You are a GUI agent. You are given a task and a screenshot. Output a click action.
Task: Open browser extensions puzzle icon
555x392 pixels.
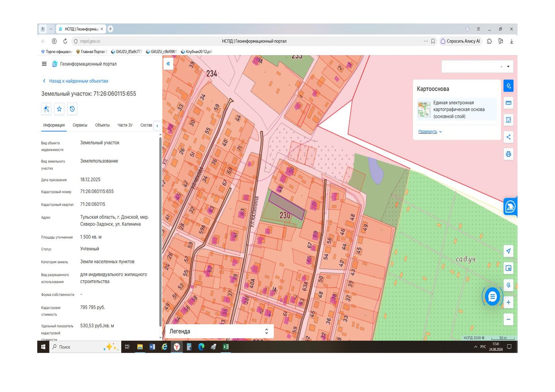[490, 41]
